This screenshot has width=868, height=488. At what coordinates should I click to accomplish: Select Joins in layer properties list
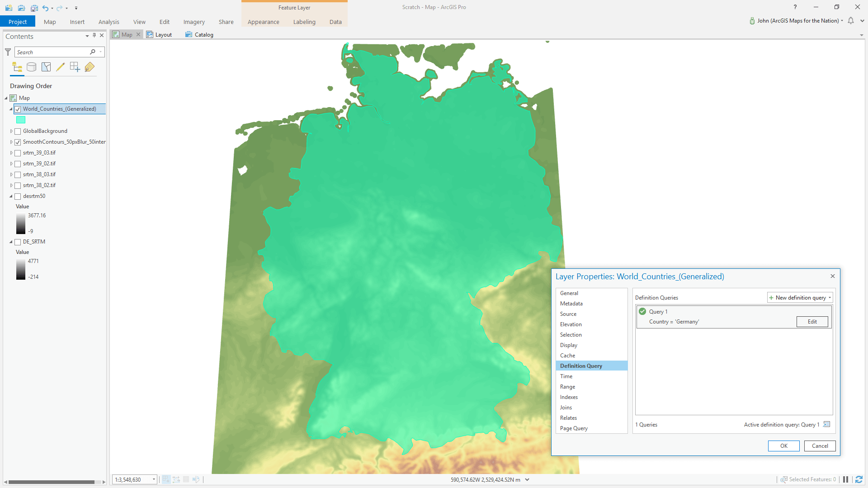click(x=566, y=407)
